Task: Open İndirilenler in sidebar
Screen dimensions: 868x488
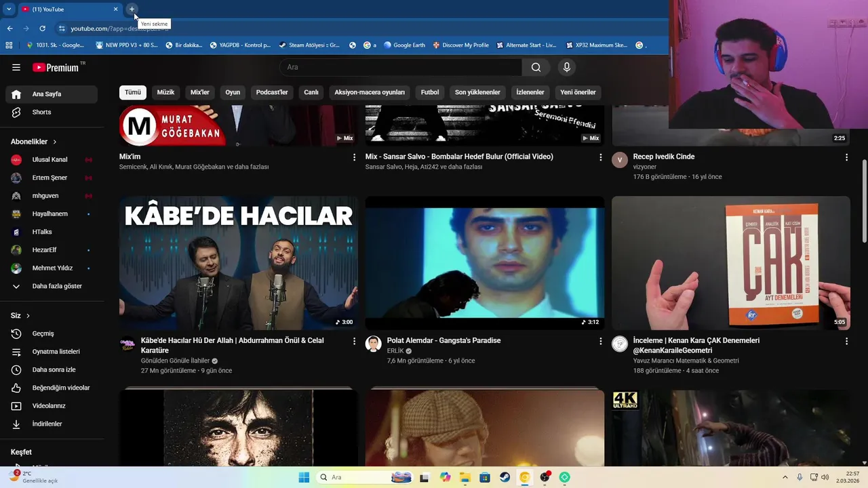Action: pos(52,424)
